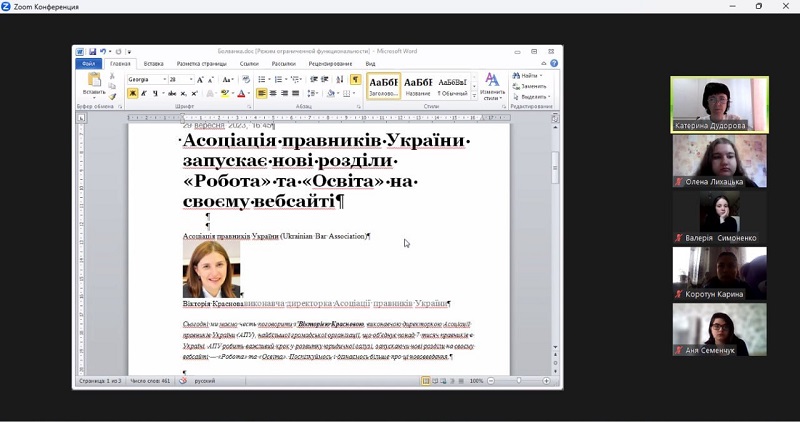
Task: Open the Файл tab
Action: (x=89, y=64)
